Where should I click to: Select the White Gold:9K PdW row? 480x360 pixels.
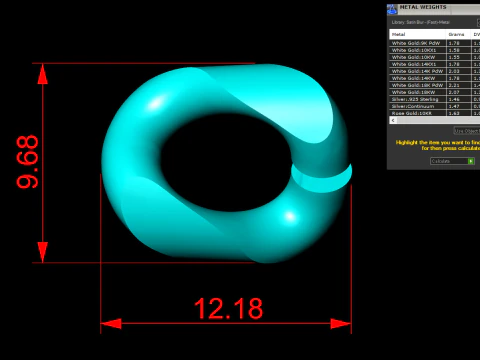[x=435, y=43]
